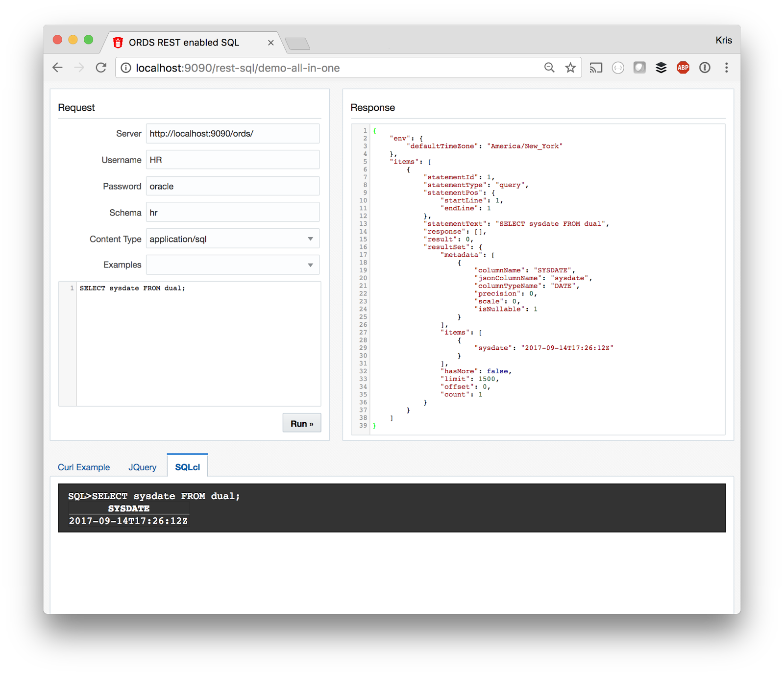Click the browser back arrow
Image resolution: width=784 pixels, height=676 pixels.
point(58,68)
